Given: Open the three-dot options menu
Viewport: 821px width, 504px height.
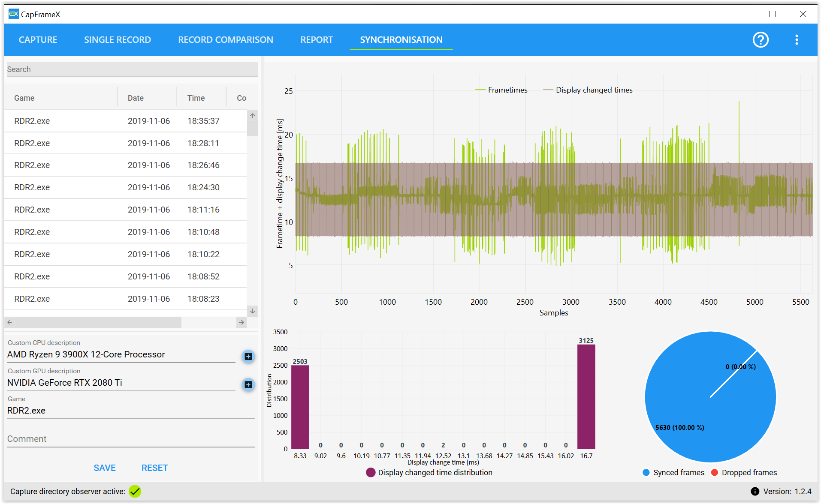Looking at the screenshot, I should click(797, 40).
